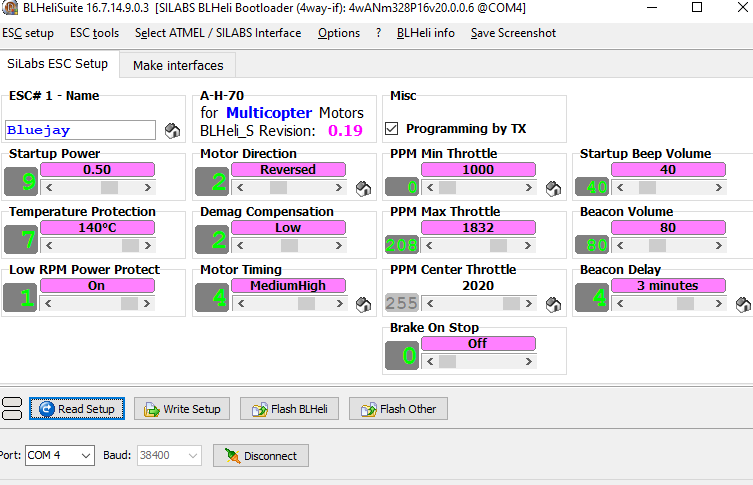Click the Temperature Protection value 140°C
Screen dimensions: 753x485
click(x=97, y=228)
